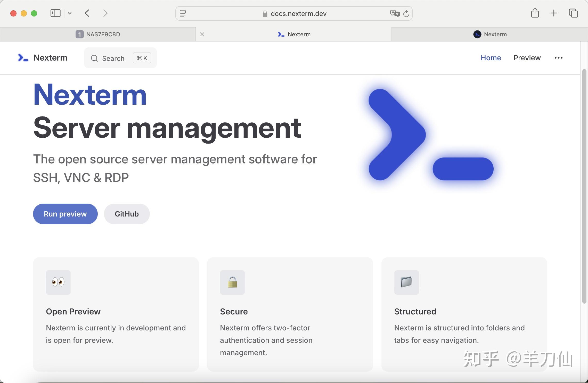Toggle the Safari sidebar icon

55,13
